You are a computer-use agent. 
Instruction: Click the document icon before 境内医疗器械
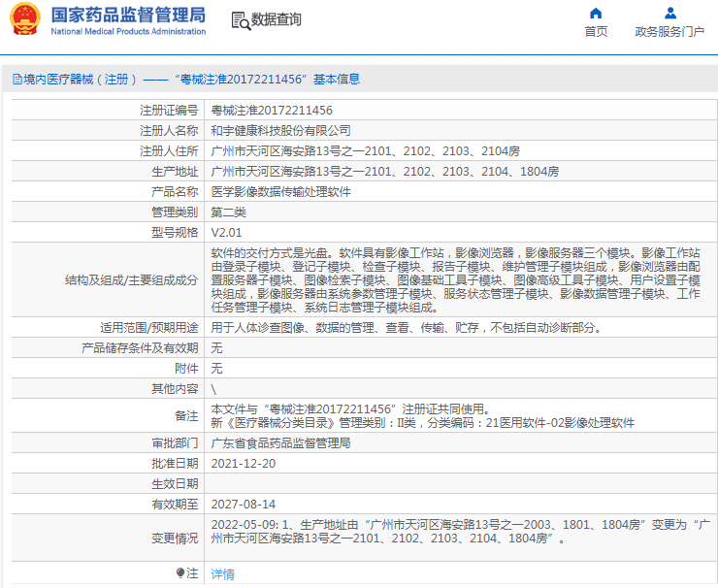click(x=17, y=80)
